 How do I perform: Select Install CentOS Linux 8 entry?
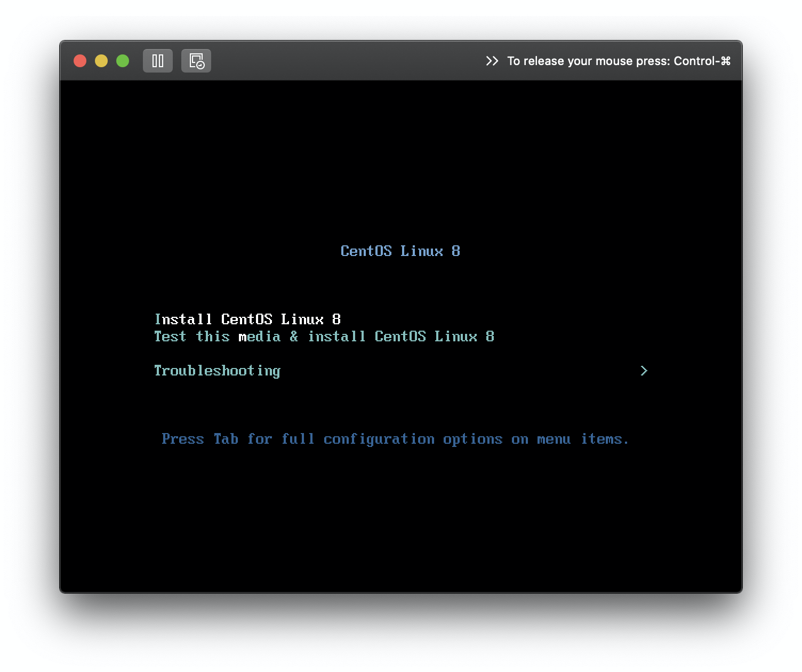(247, 319)
